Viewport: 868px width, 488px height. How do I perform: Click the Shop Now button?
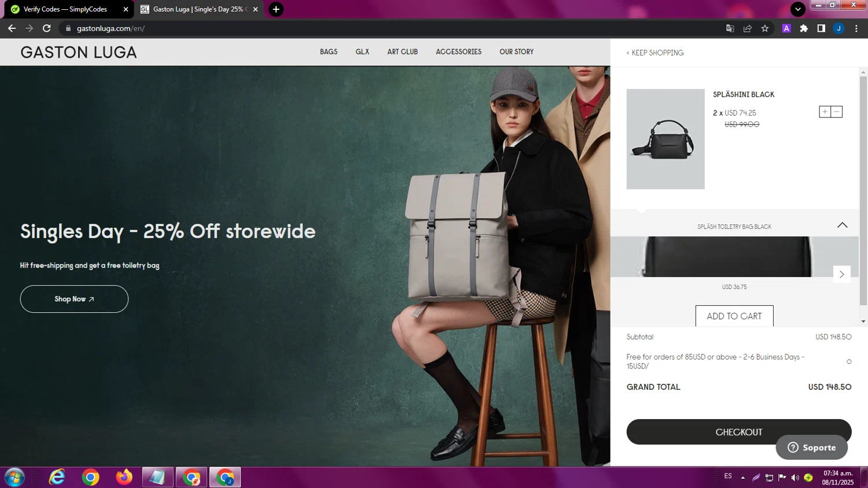tap(74, 299)
